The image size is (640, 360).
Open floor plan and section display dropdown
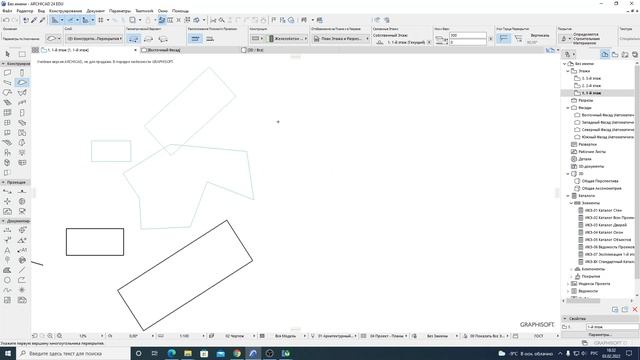coord(341,38)
